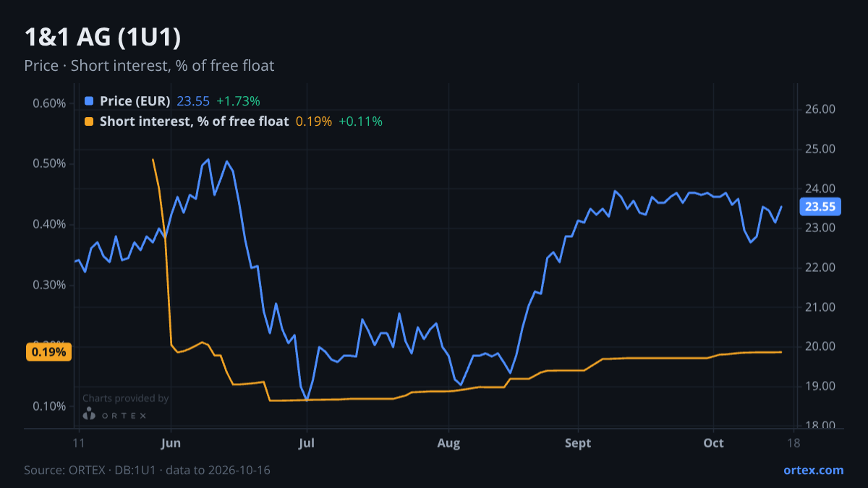The height and width of the screenshot is (488, 868).
Task: Click the price value 23.55 in the legend
Action: point(193,100)
